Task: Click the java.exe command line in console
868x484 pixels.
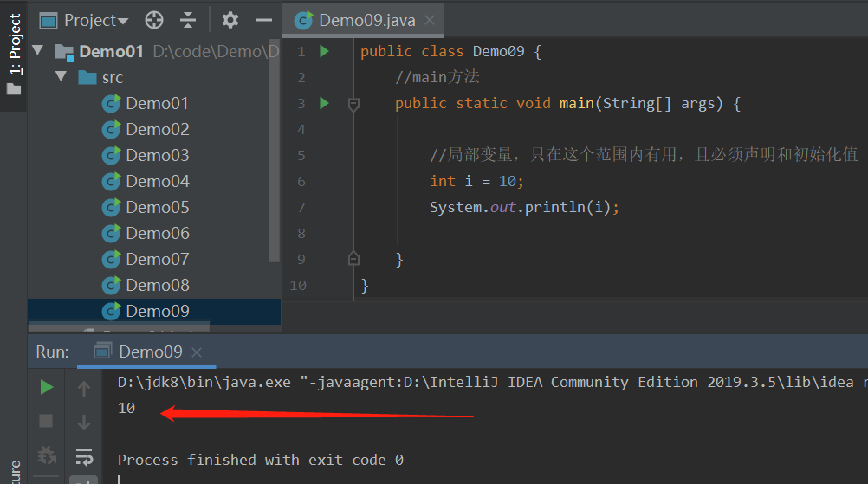Action: 492,382
